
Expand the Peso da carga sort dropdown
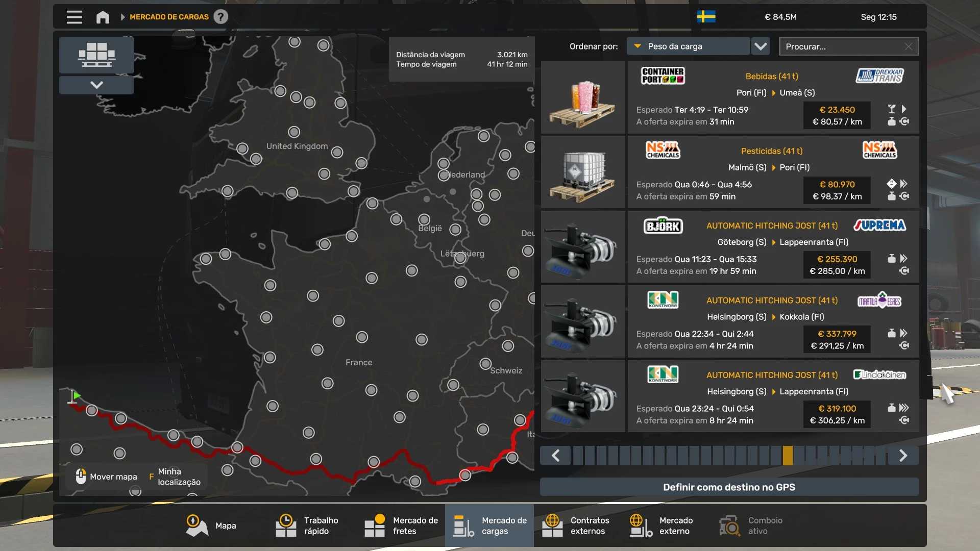688,46
